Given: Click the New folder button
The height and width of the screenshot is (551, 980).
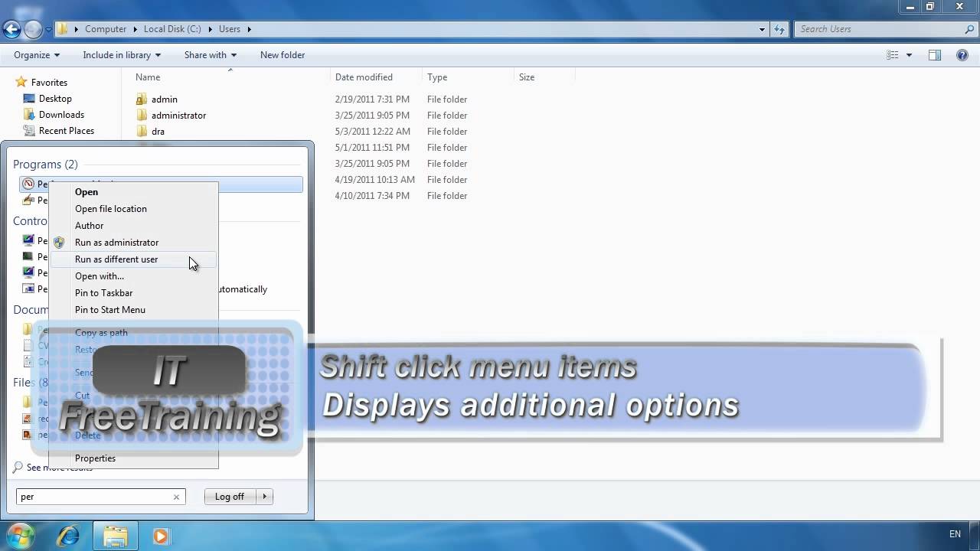Looking at the screenshot, I should click(283, 55).
